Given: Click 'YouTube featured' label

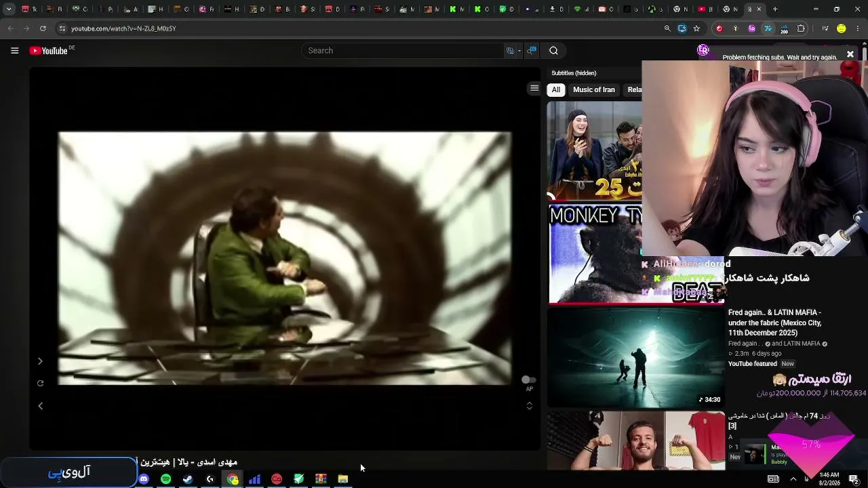Looking at the screenshot, I should [753, 364].
